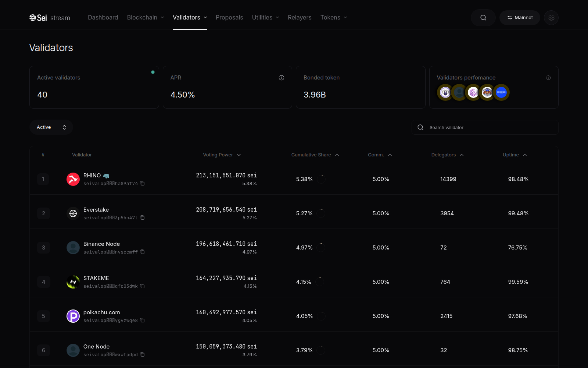Click RHINO delegators count 14399

[448, 179]
